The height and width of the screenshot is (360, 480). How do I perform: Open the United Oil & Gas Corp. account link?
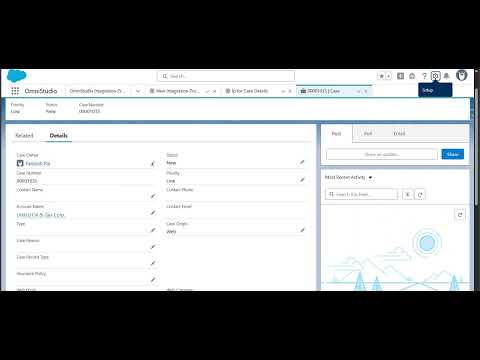tap(40, 215)
